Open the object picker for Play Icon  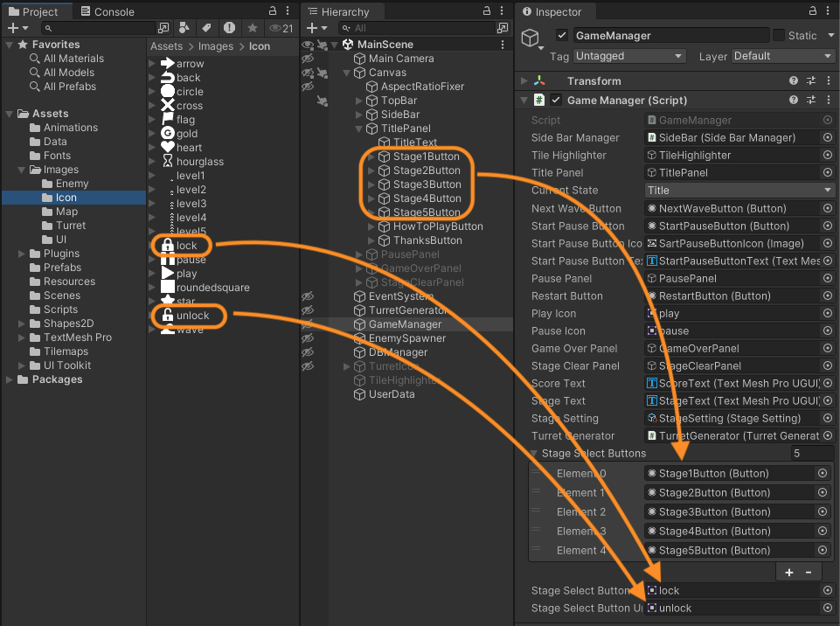coord(828,314)
